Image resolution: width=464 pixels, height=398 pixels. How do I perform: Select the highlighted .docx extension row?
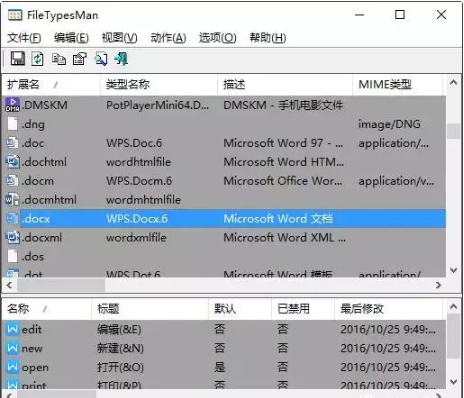[224, 219]
